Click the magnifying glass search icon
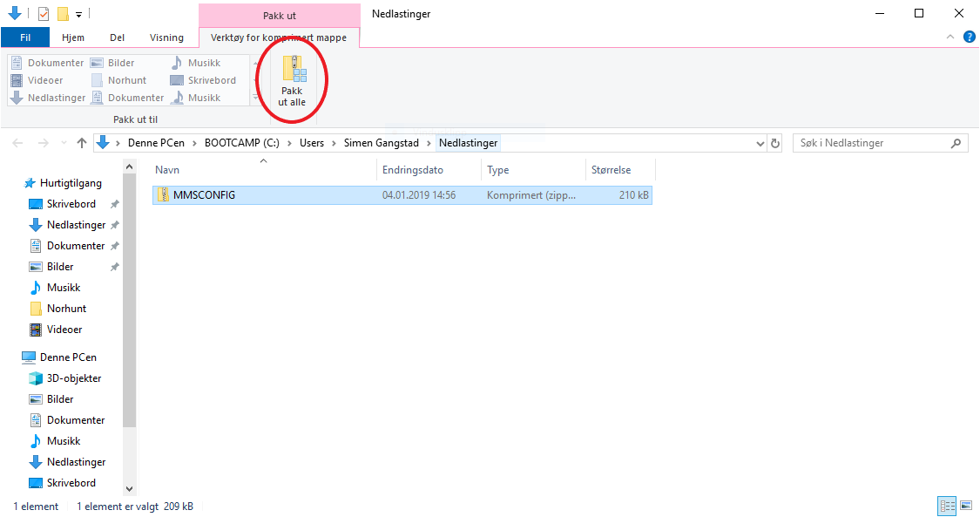The height and width of the screenshot is (517, 980). 956,143
